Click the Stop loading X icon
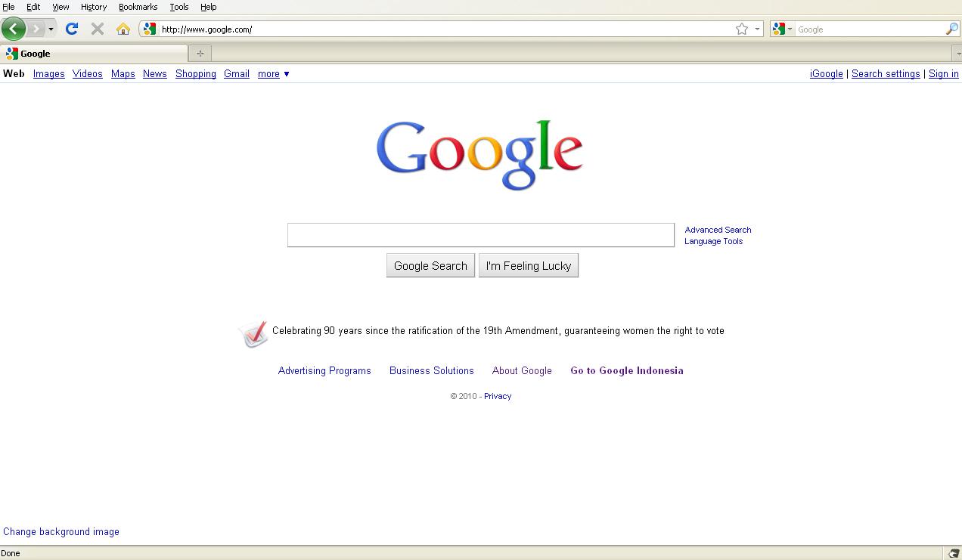 coord(98,29)
